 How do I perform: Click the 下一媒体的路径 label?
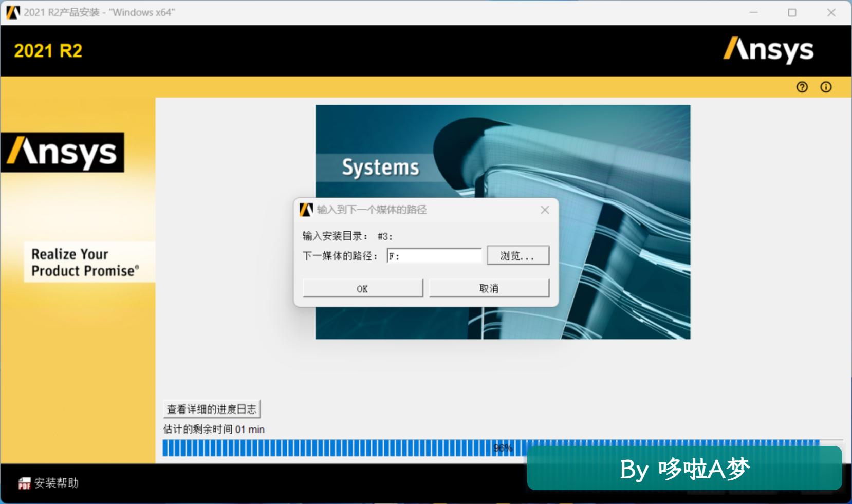click(x=340, y=256)
